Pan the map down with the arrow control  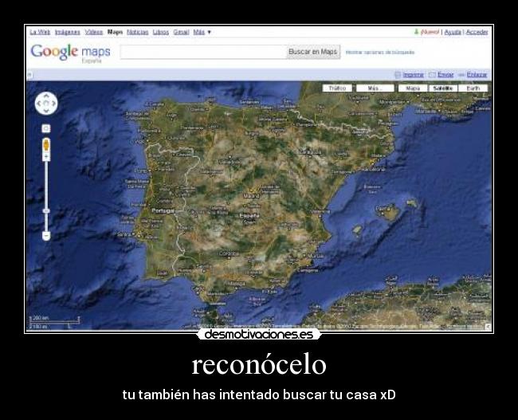tap(46, 111)
